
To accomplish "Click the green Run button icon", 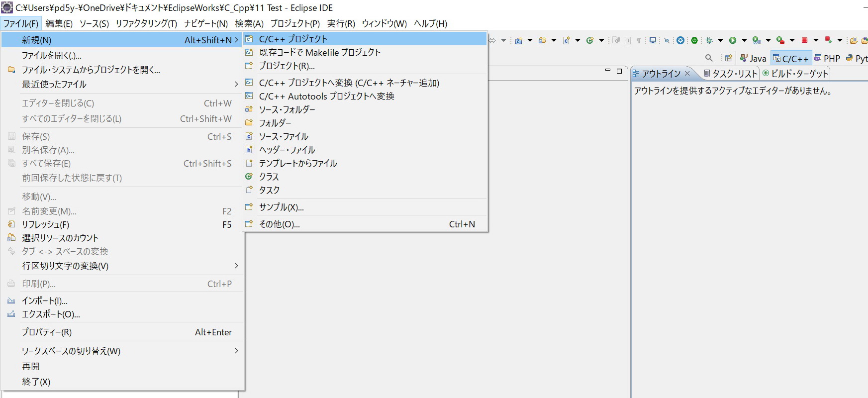I will (733, 40).
